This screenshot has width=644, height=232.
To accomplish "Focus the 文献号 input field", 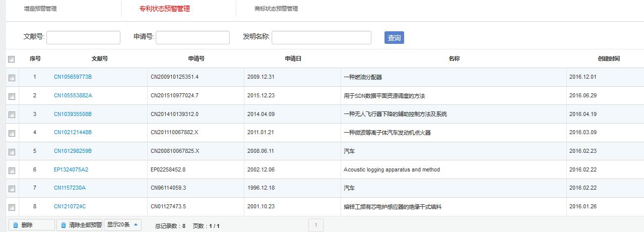I will 83,37.
